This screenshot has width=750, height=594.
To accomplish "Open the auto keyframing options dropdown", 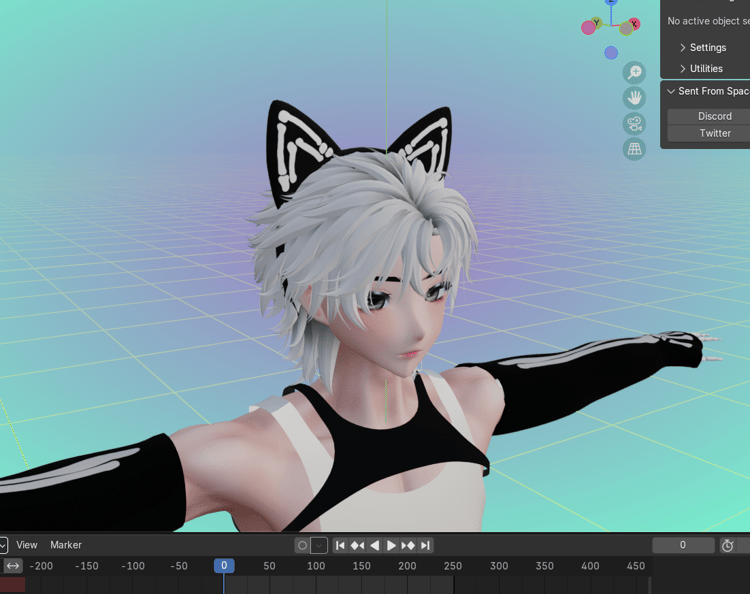I will point(319,545).
